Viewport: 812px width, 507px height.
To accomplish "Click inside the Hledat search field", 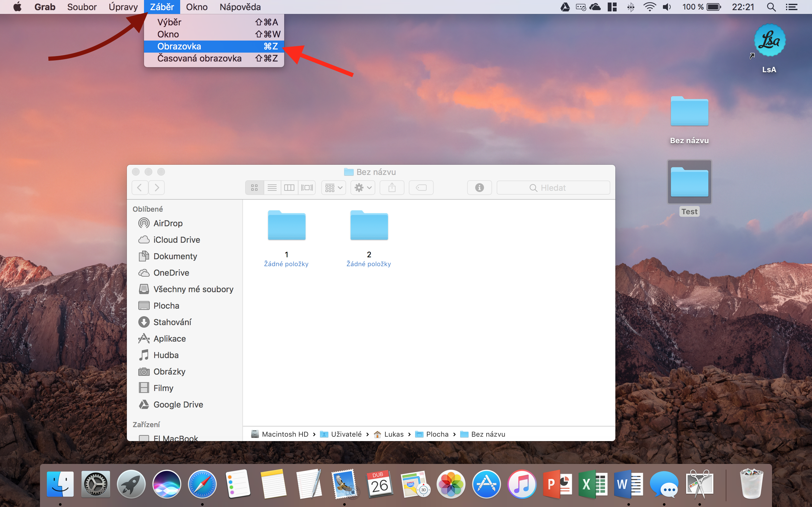I will [x=553, y=188].
